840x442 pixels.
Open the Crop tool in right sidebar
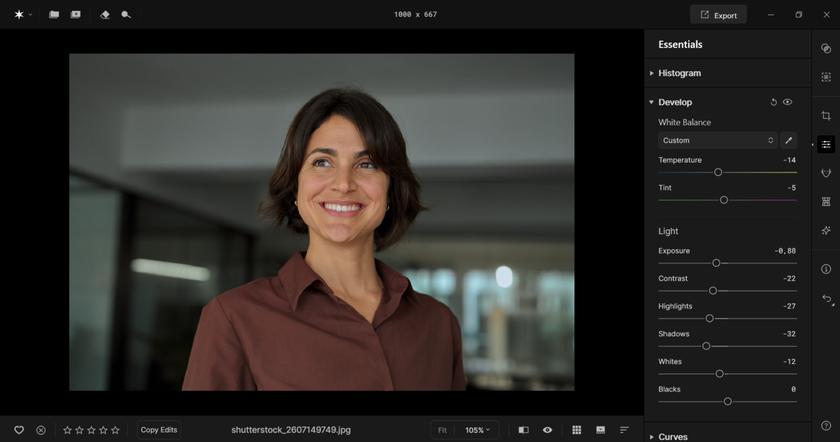pyautogui.click(x=826, y=116)
